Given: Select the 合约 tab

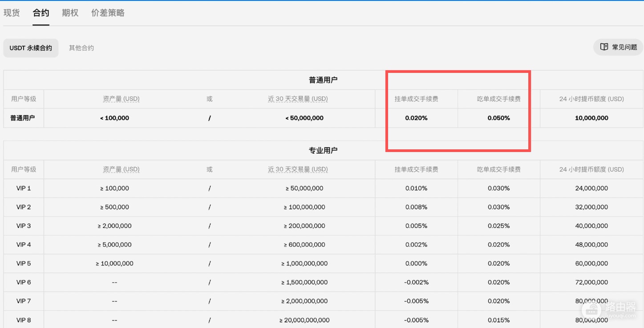Looking at the screenshot, I should pyautogui.click(x=41, y=13).
